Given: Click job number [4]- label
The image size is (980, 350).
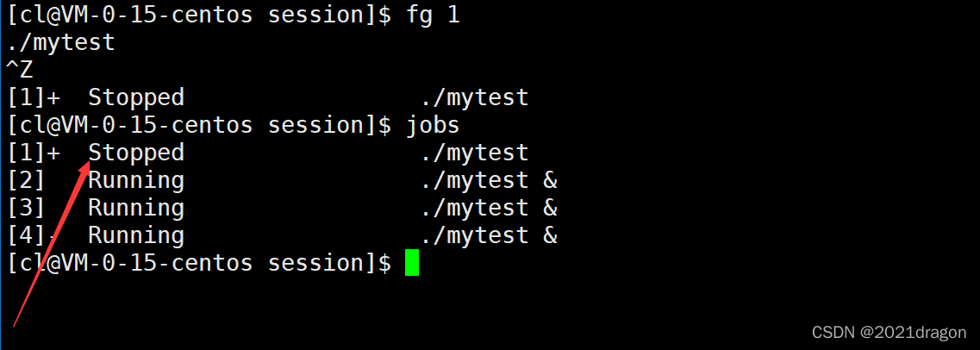Looking at the screenshot, I should click(33, 235).
